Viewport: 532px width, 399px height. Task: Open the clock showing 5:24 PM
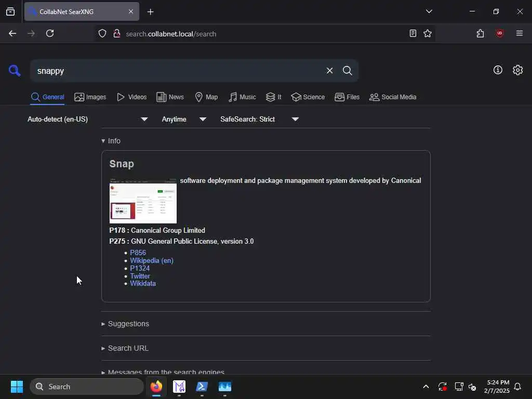click(497, 387)
